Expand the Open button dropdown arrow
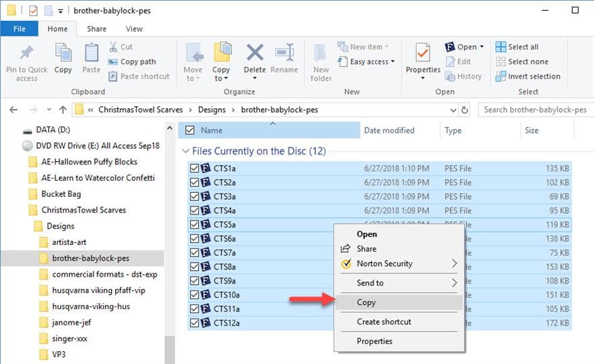The image size is (594, 364). 482,47
